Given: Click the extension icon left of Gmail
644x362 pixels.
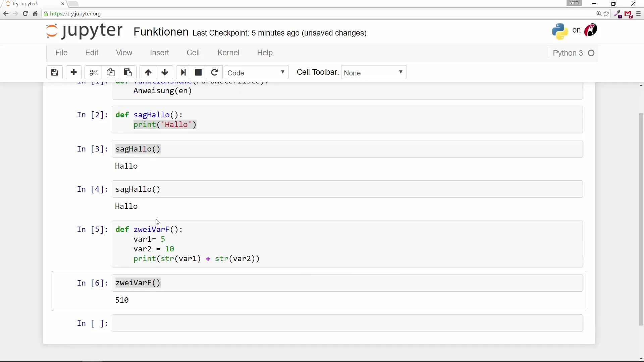Looking at the screenshot, I should [618, 14].
